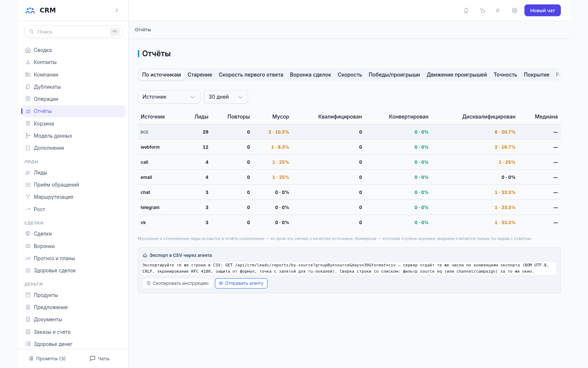This screenshot has height=368, width=588.
Task: Open settings gear icon
Action: coord(514,10)
